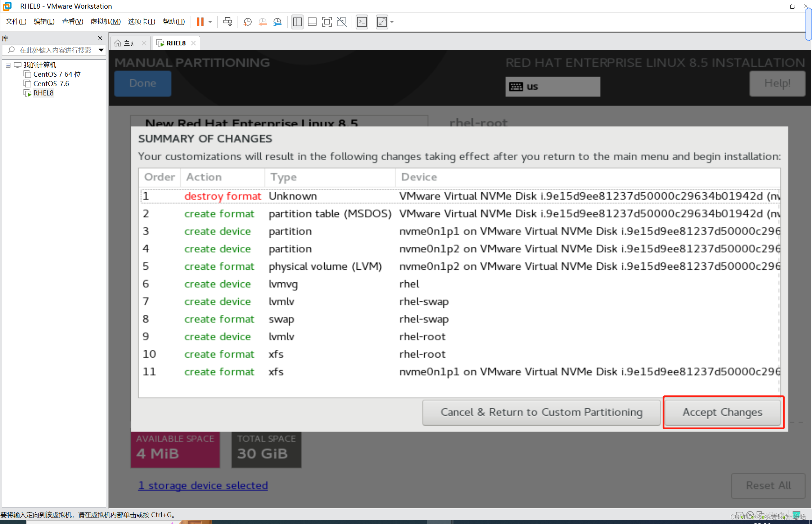Image resolution: width=812 pixels, height=524 pixels.
Task: Close the RHEL8 tab
Action: [x=194, y=43]
